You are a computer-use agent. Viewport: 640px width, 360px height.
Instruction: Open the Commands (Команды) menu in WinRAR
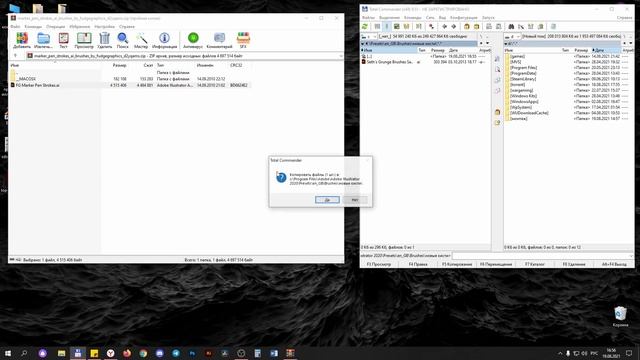33,27
